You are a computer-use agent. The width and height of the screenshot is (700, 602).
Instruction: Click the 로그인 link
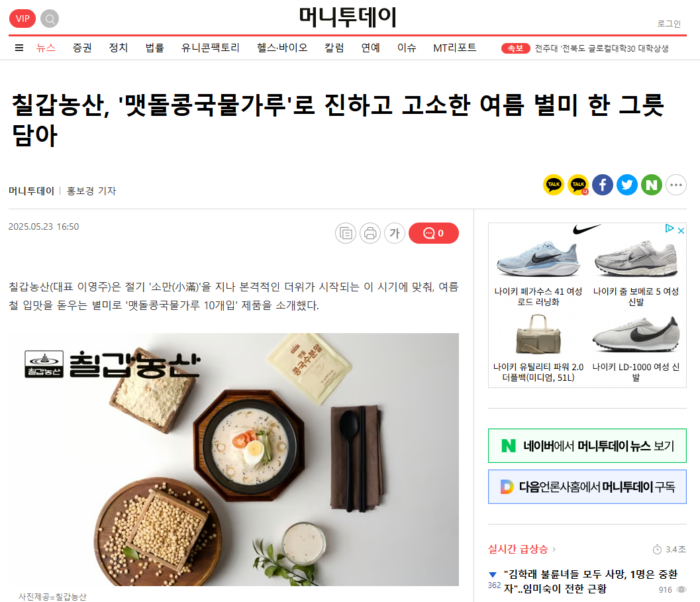pyautogui.click(x=669, y=24)
